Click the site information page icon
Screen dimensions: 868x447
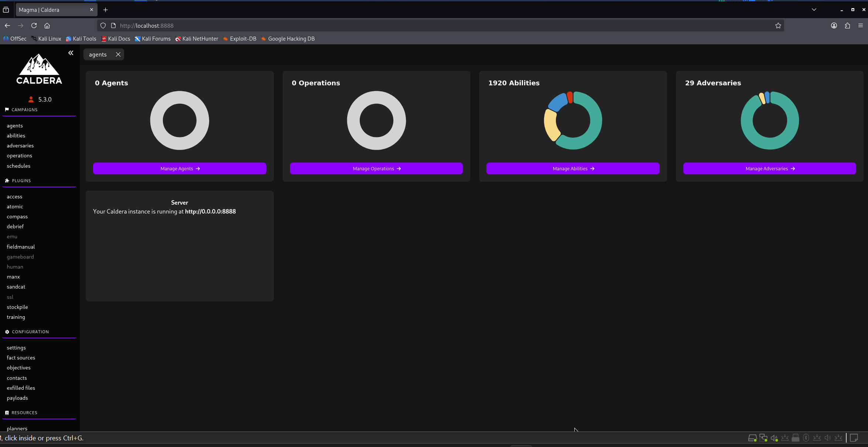pos(113,25)
